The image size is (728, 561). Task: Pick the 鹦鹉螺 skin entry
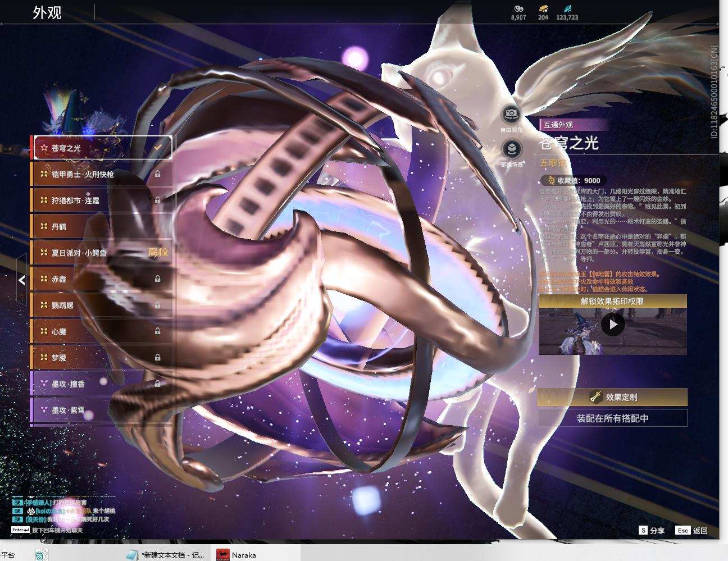(102, 305)
